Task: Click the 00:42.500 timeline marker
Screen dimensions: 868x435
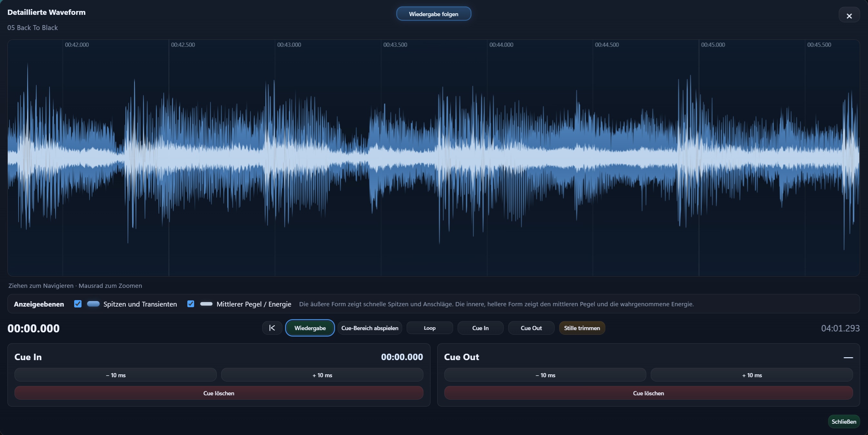Action: coord(183,45)
